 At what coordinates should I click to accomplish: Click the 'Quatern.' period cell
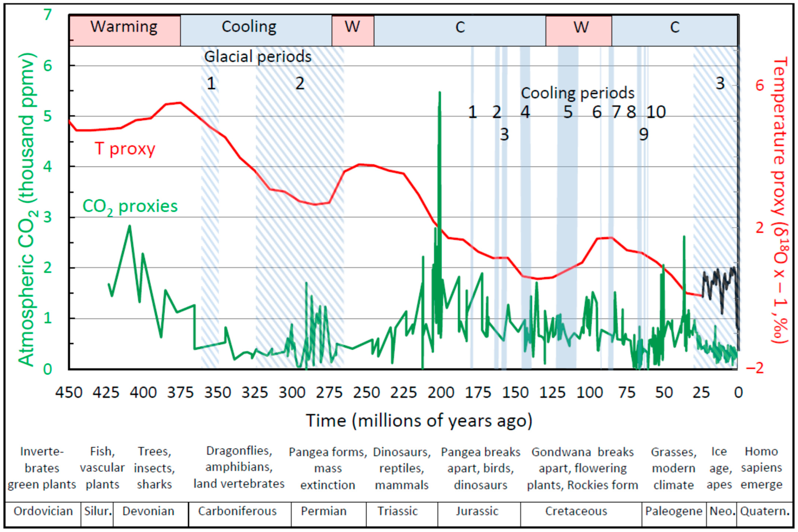point(765,511)
